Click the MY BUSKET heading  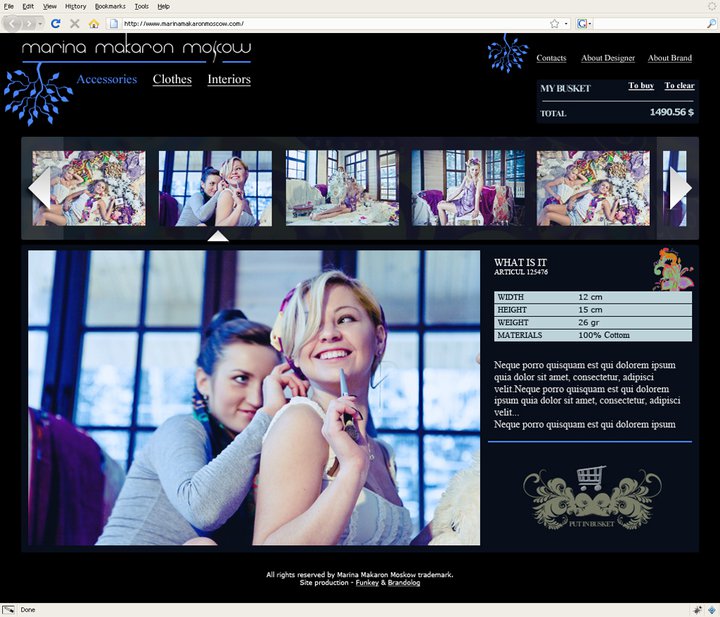click(565, 88)
